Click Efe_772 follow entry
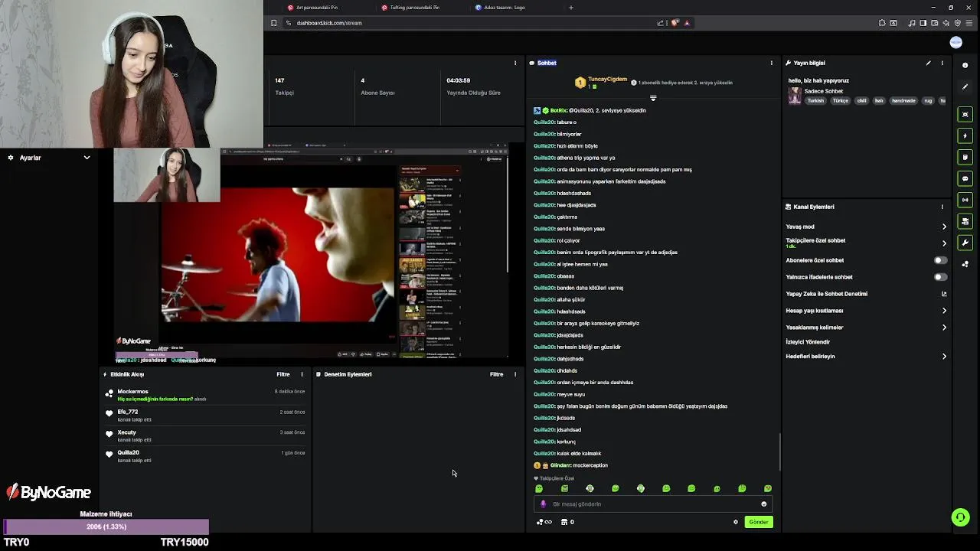The height and width of the screenshot is (551, 980). [x=204, y=416]
